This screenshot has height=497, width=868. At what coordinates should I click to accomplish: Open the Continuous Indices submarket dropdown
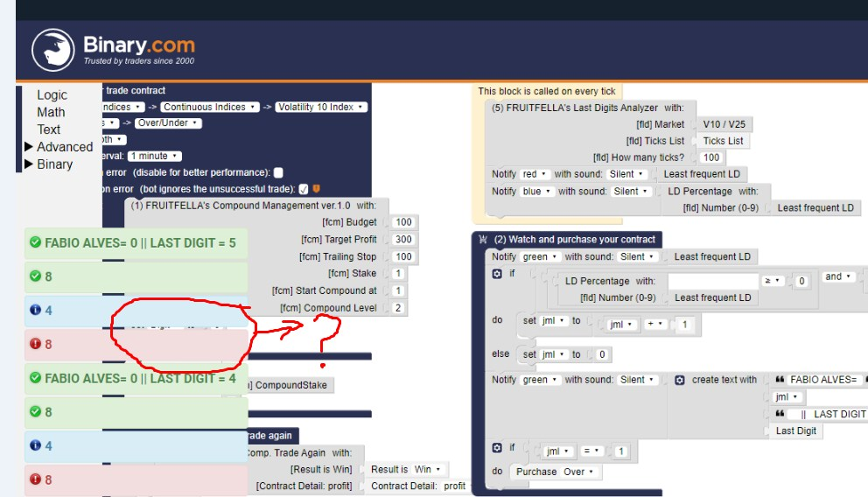coord(210,107)
